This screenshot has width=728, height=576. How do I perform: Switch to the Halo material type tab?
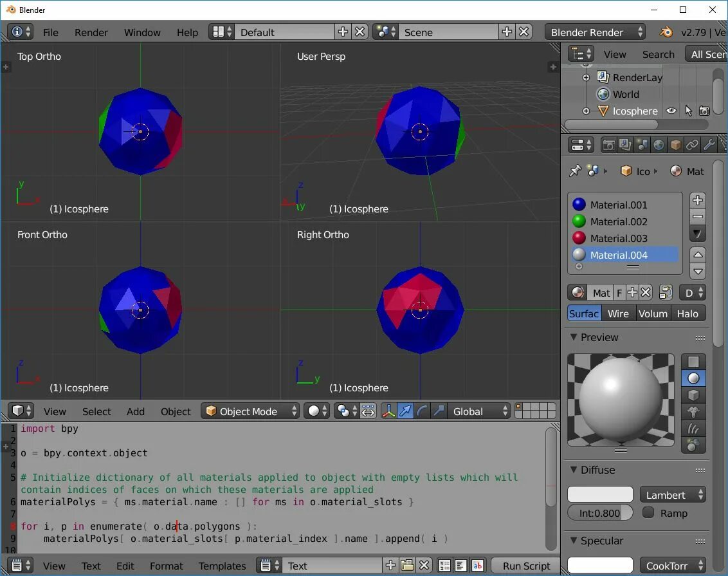687,313
